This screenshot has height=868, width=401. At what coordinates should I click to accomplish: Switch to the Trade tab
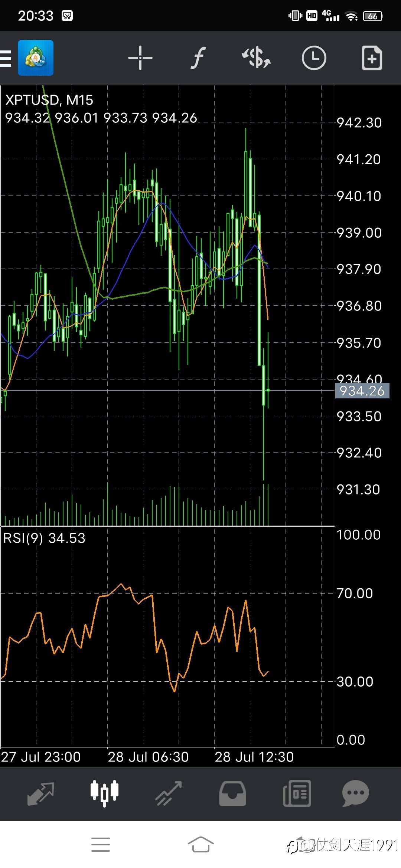point(169,793)
